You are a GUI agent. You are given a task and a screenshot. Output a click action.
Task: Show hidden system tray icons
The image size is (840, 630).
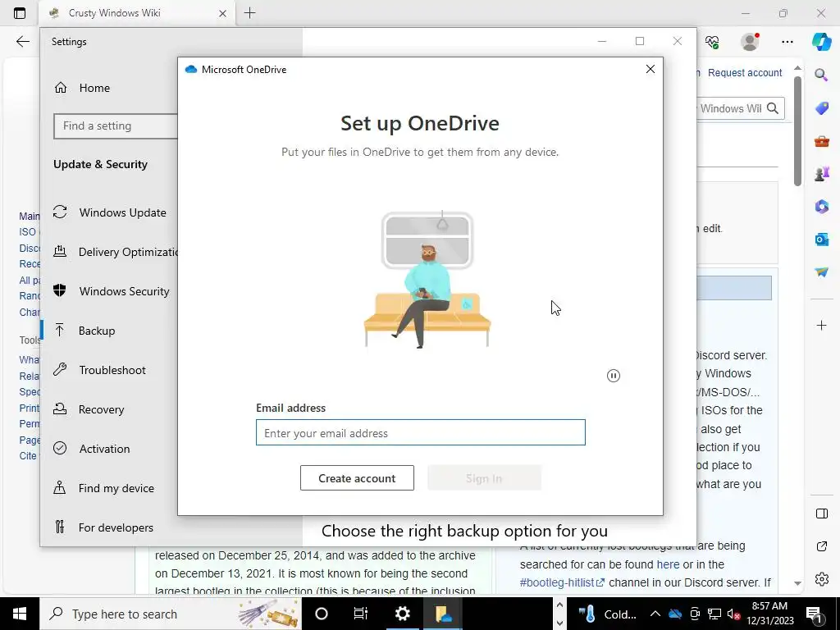655,614
